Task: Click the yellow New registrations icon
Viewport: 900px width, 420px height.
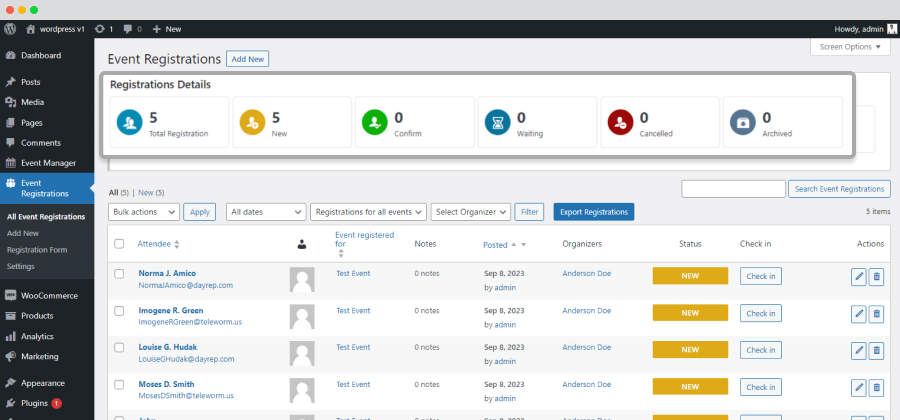Action: [253, 122]
